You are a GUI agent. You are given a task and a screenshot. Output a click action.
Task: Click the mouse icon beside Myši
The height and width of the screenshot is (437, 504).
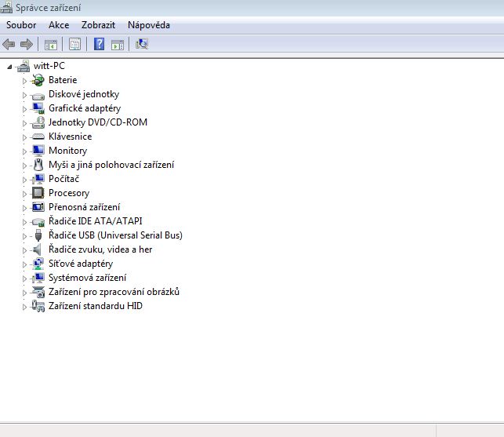pyautogui.click(x=38, y=165)
